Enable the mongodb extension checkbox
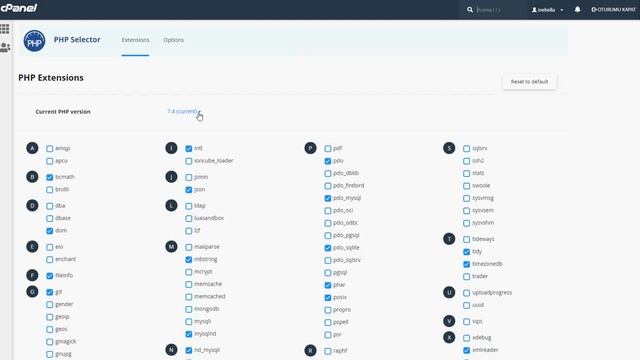640x360 pixels. click(189, 309)
